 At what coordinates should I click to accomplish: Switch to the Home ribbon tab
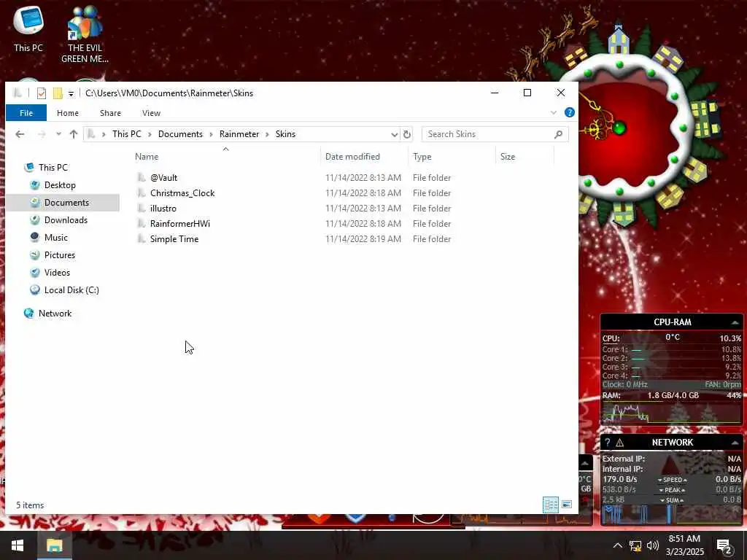68,113
